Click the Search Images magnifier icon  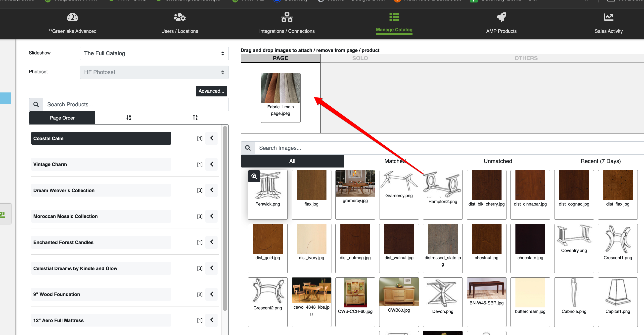coord(248,148)
